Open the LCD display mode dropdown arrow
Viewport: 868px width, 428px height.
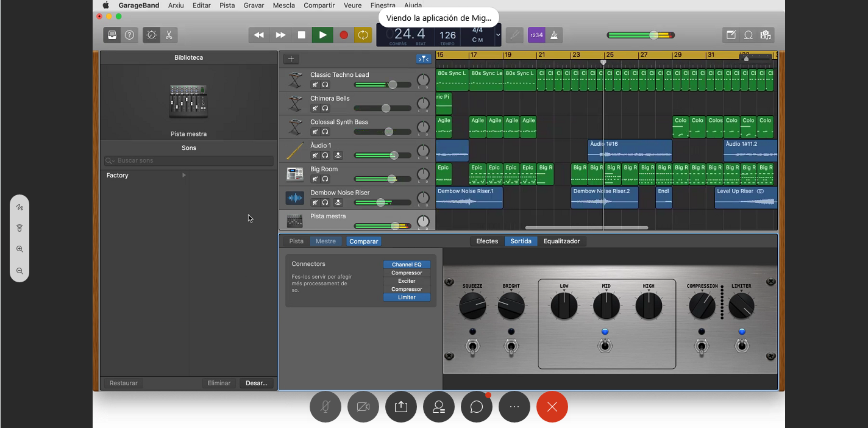(x=498, y=35)
